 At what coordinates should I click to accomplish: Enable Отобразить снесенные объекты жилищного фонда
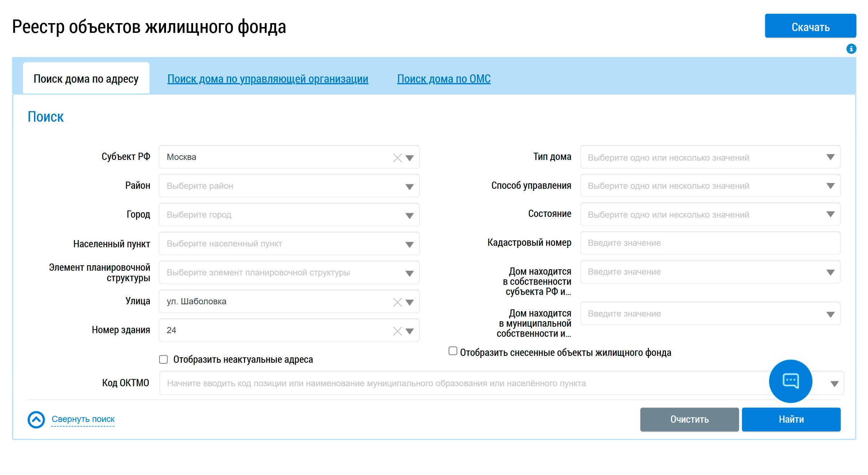[x=453, y=351]
